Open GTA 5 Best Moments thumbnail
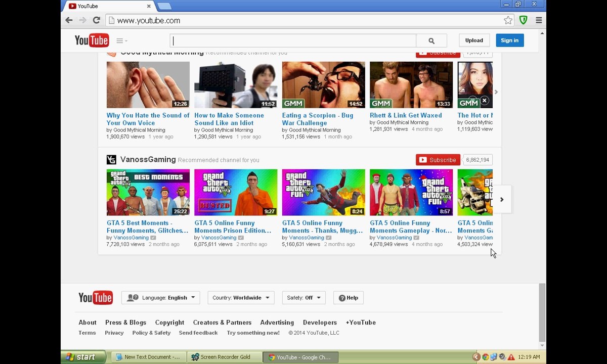Image resolution: width=607 pixels, height=364 pixels. (148, 193)
